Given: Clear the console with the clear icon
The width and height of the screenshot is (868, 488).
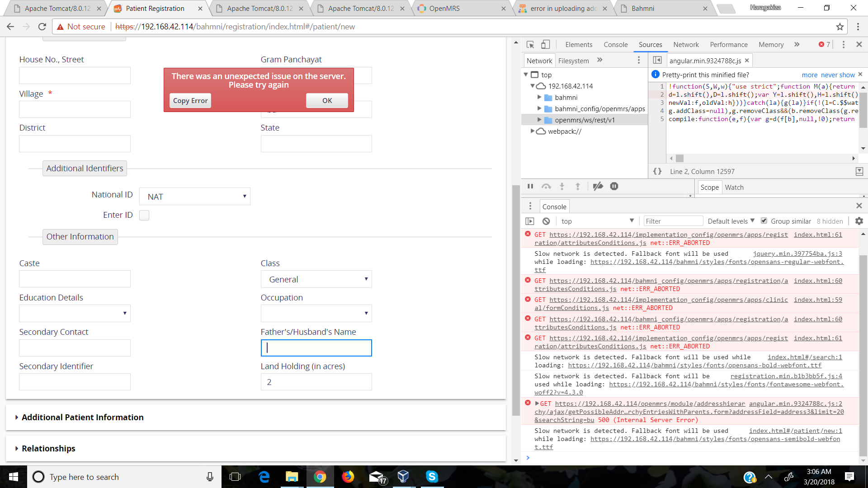Looking at the screenshot, I should [x=546, y=221].
